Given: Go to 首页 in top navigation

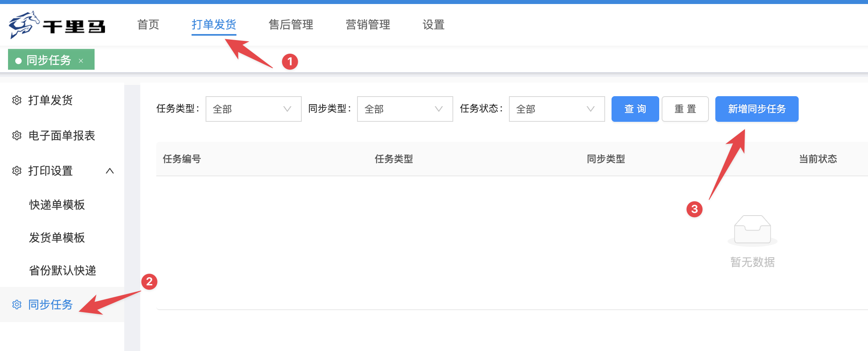Looking at the screenshot, I should 148,25.
